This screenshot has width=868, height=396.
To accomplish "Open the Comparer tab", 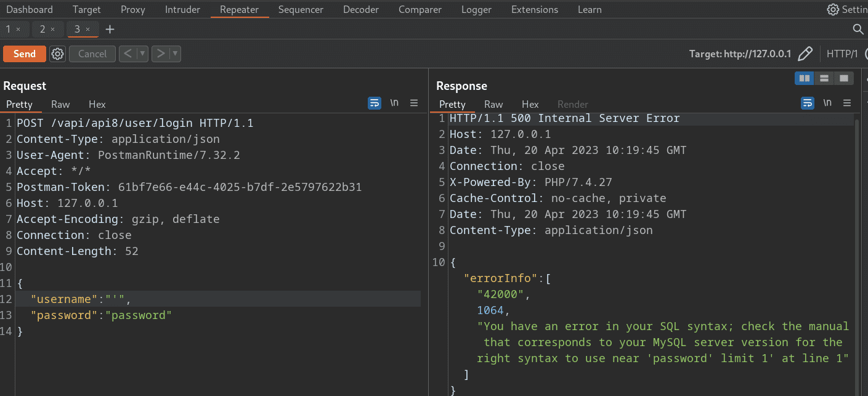I will pyautogui.click(x=420, y=9).
